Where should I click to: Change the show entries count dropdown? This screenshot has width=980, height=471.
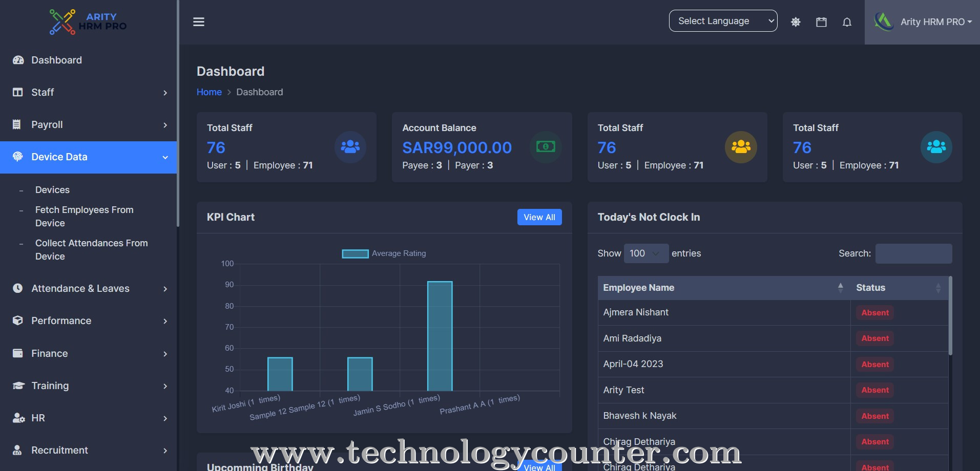pyautogui.click(x=646, y=253)
